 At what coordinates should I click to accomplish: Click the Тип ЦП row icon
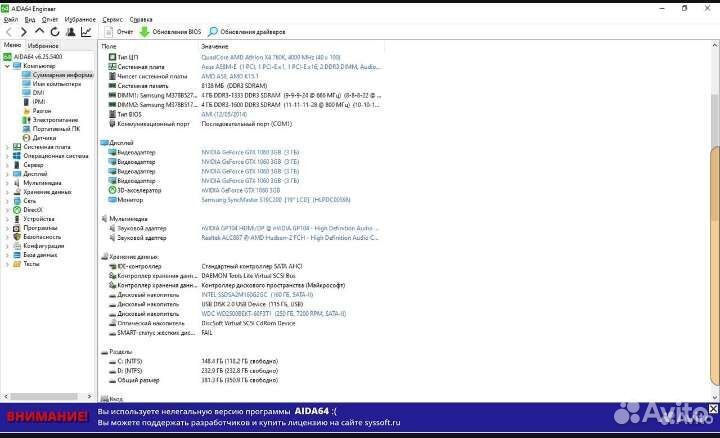click(112, 57)
